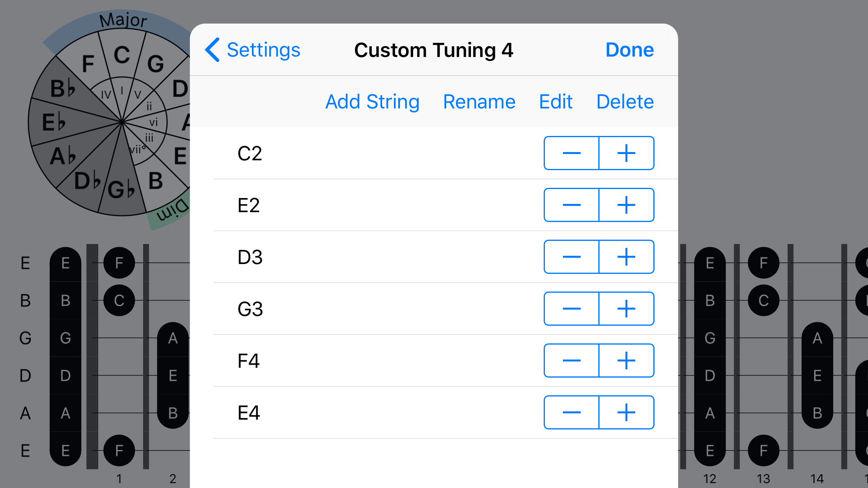Lower the F4 string pitch
Screen dimensions: 868x488
tap(571, 360)
